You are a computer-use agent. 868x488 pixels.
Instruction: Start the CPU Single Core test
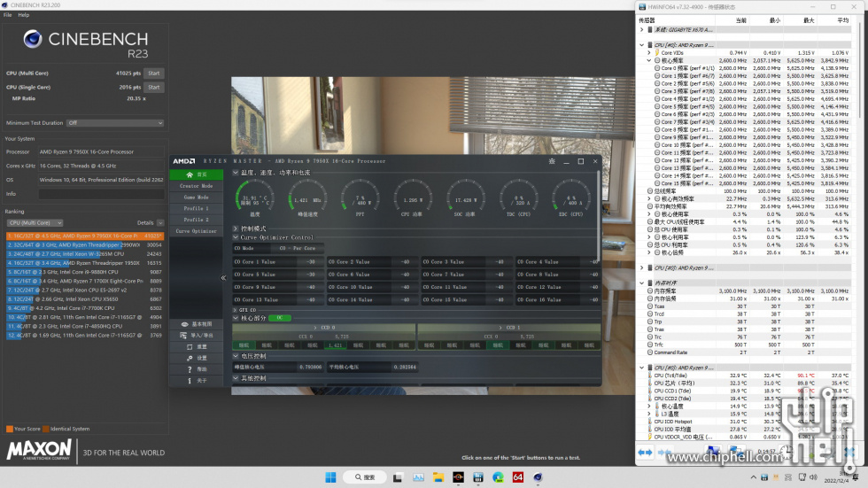point(154,87)
